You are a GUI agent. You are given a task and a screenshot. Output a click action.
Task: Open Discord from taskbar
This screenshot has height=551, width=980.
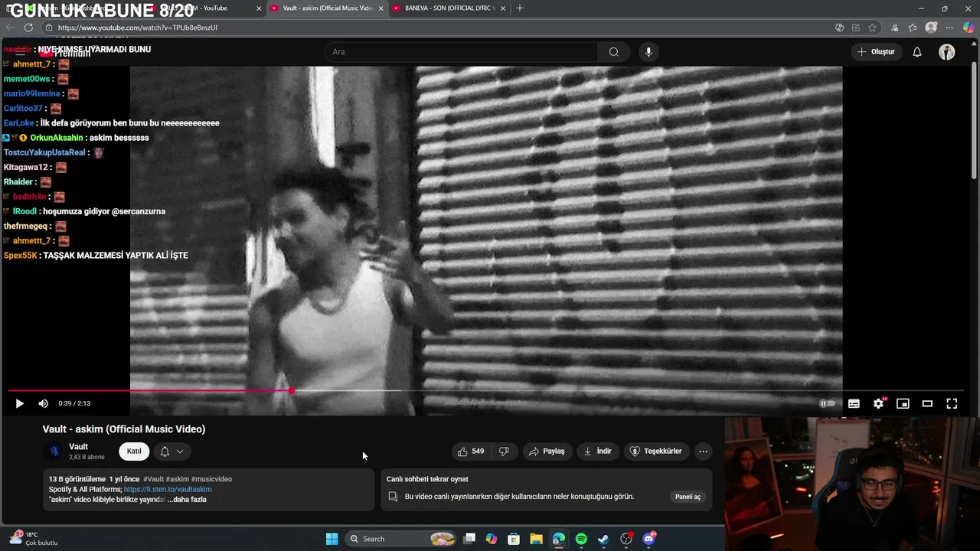pyautogui.click(x=649, y=540)
